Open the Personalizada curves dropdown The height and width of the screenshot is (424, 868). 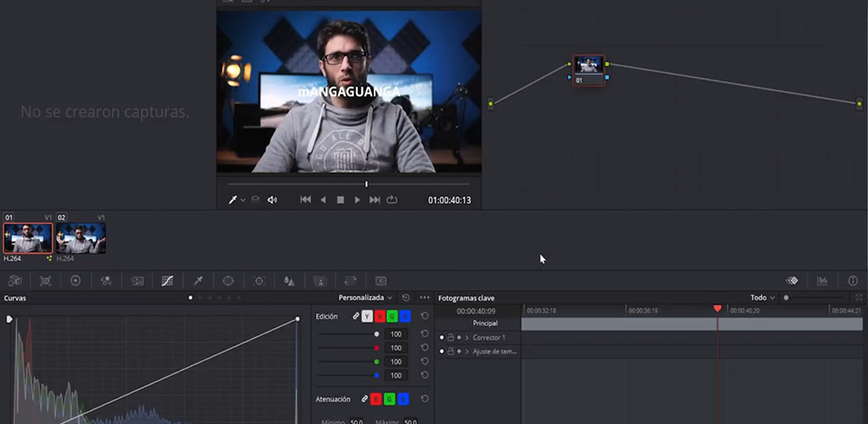click(x=366, y=298)
